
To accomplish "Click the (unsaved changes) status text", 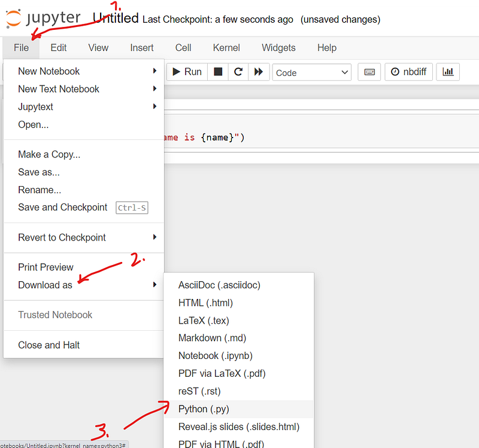I will click(x=340, y=20).
